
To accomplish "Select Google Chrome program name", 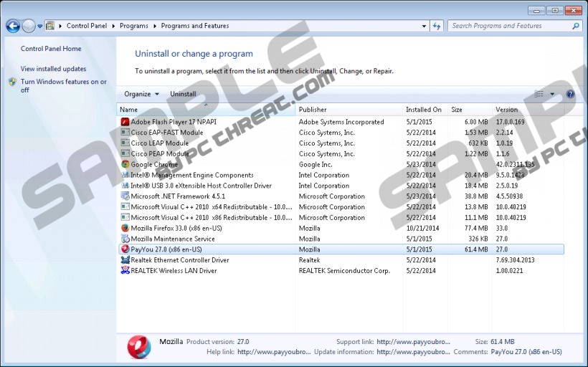I will [154, 164].
